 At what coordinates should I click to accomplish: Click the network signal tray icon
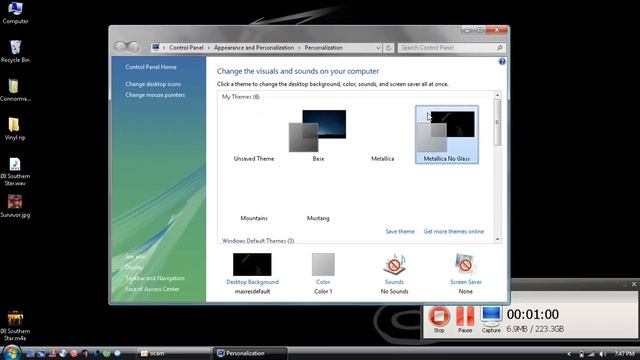click(591, 354)
